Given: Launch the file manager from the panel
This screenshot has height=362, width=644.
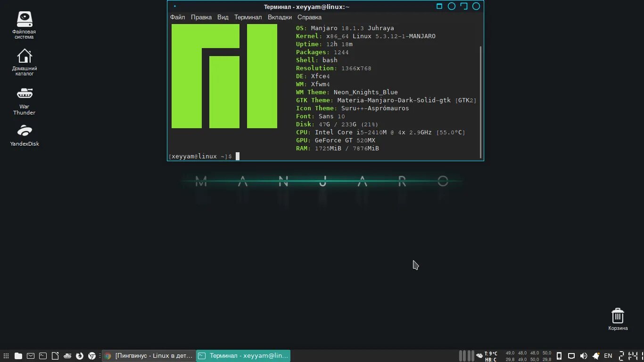Looking at the screenshot, I should (x=18, y=356).
